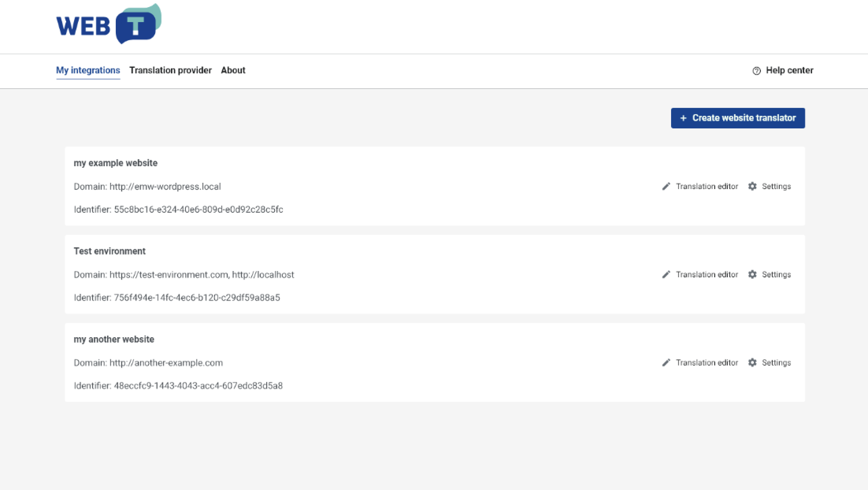Screen dimensions: 868x490
Task: Click the 'Test environment' title
Action: 109,251
